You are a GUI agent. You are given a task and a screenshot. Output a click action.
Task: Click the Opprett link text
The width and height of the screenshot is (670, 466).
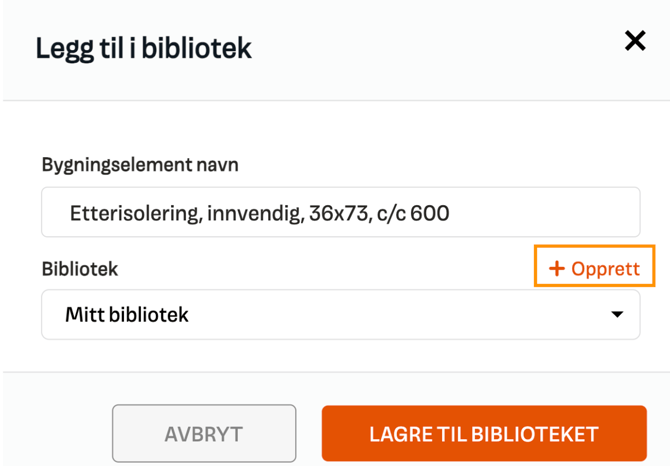(x=606, y=268)
